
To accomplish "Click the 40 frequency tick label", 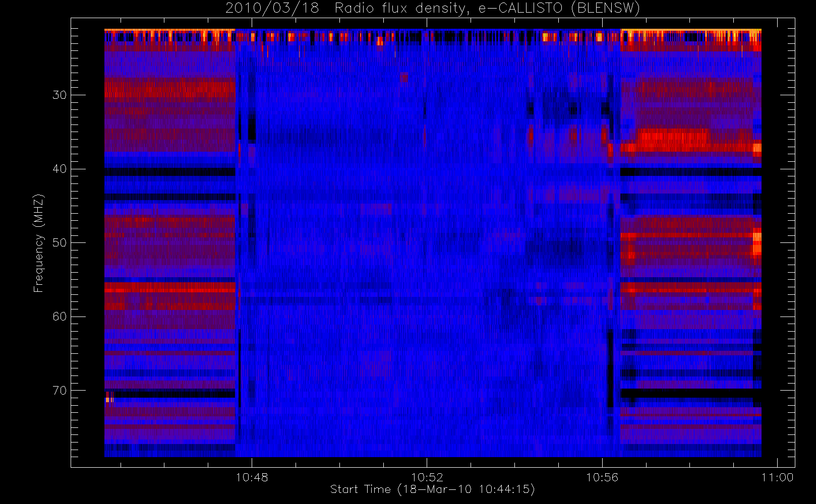I will click(x=60, y=169).
